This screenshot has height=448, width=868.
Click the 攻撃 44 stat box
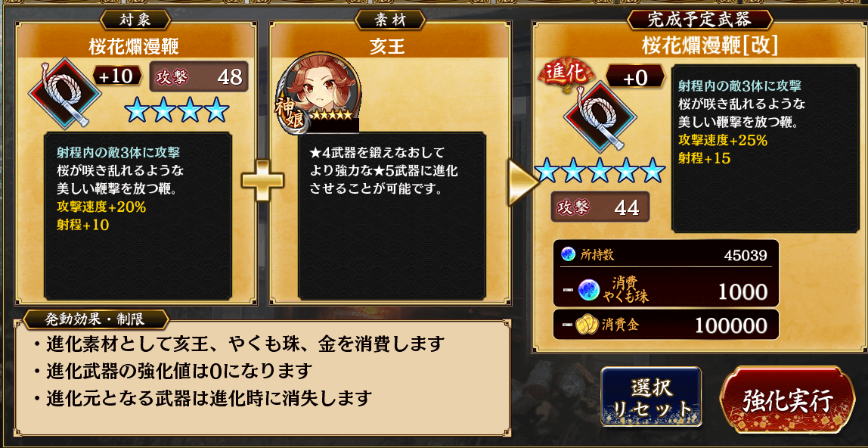point(600,207)
